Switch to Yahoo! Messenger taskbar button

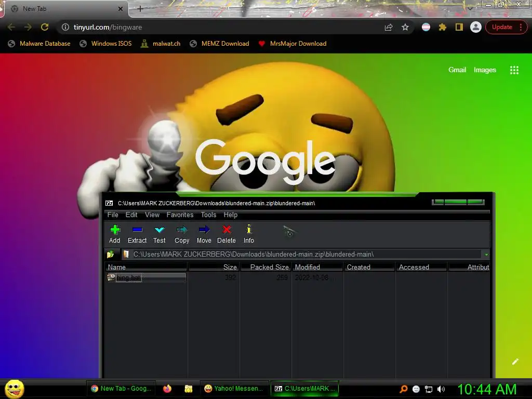[234, 389]
